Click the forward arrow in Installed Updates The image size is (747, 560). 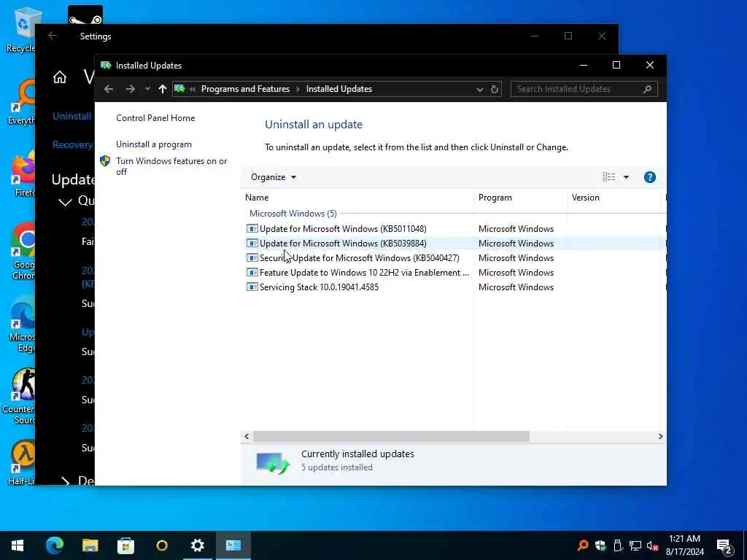130,89
